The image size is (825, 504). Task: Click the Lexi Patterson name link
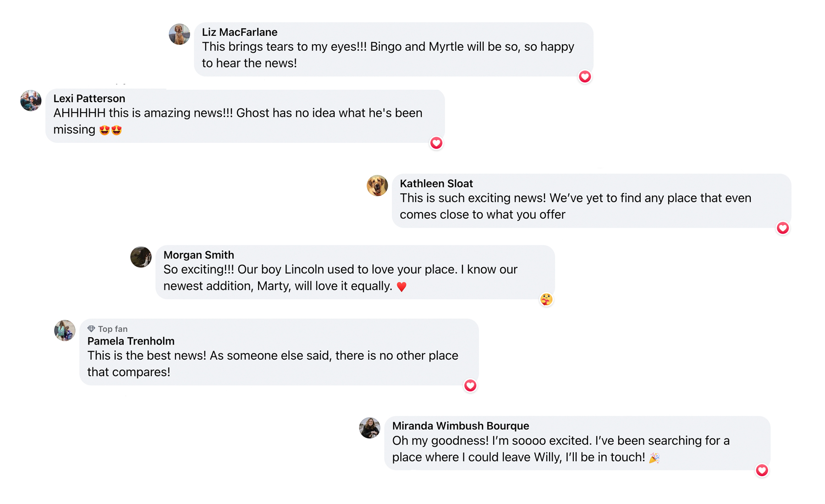(89, 99)
